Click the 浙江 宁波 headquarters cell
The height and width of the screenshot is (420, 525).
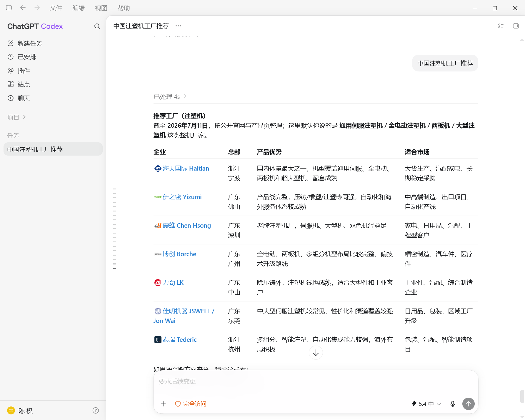click(234, 173)
